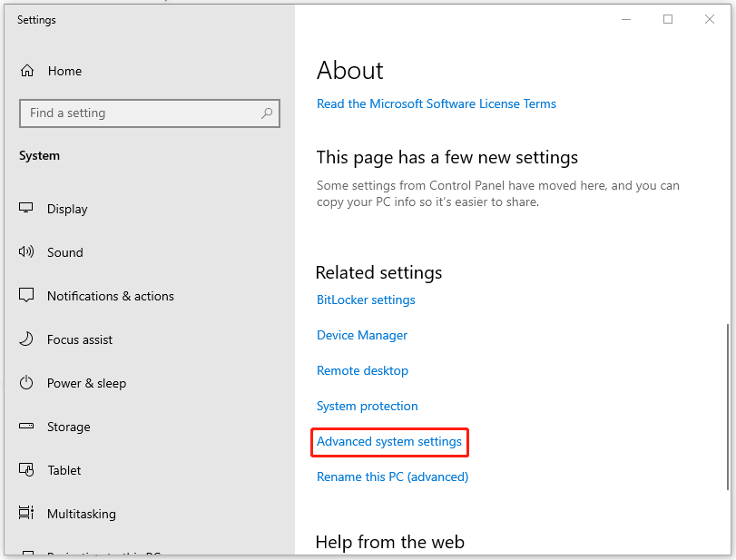Screen dimensions: 736x560
Task: Click the Notifications speech bubble icon
Action: (26, 295)
